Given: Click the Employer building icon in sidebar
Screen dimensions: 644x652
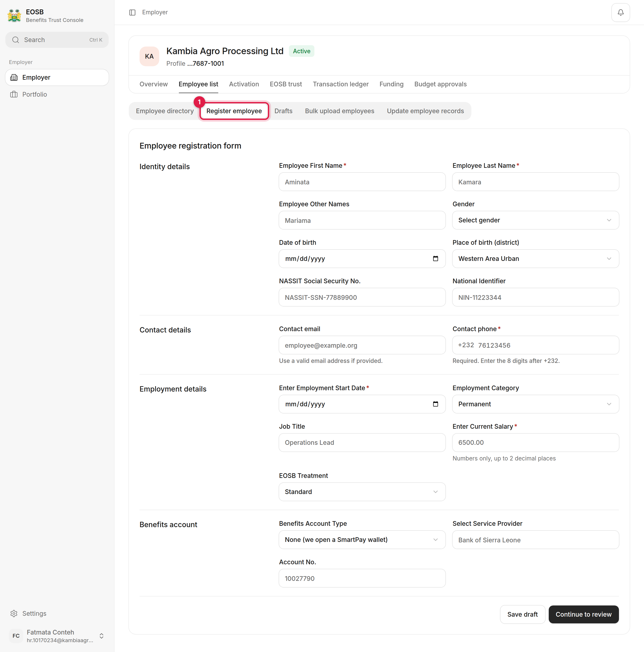Looking at the screenshot, I should tap(14, 77).
